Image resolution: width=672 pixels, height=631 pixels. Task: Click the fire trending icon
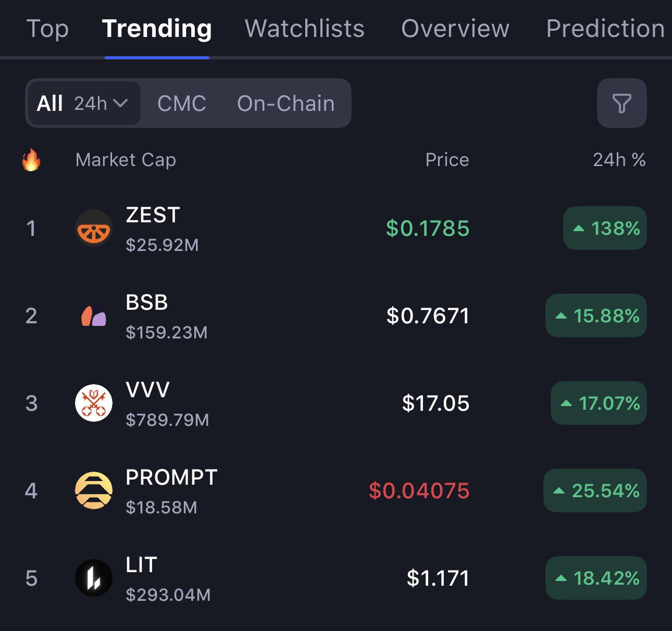(31, 160)
